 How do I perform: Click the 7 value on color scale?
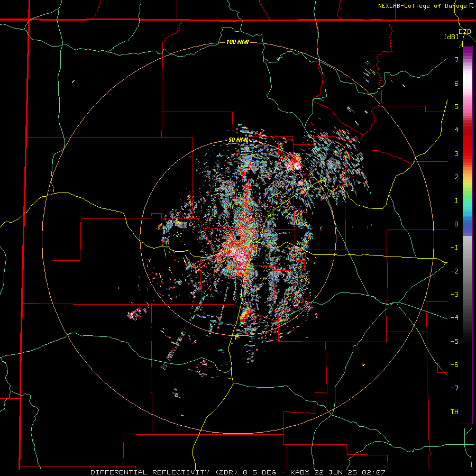pyautogui.click(x=456, y=59)
